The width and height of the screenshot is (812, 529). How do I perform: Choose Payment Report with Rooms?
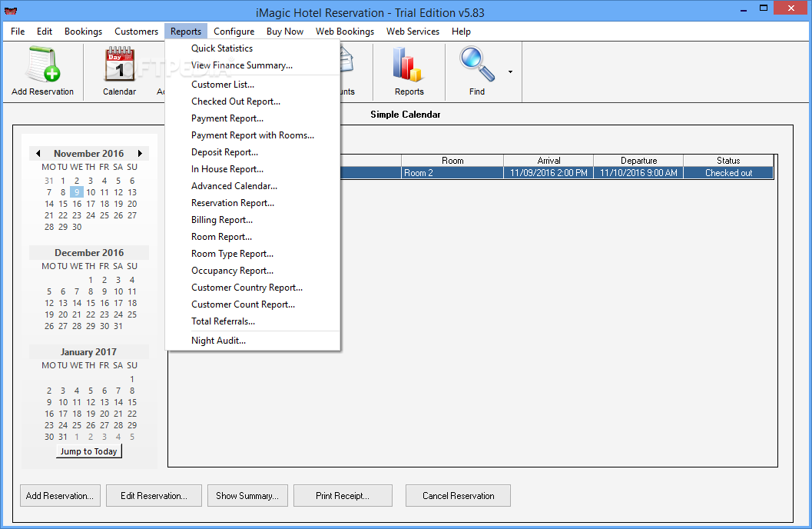coord(253,135)
